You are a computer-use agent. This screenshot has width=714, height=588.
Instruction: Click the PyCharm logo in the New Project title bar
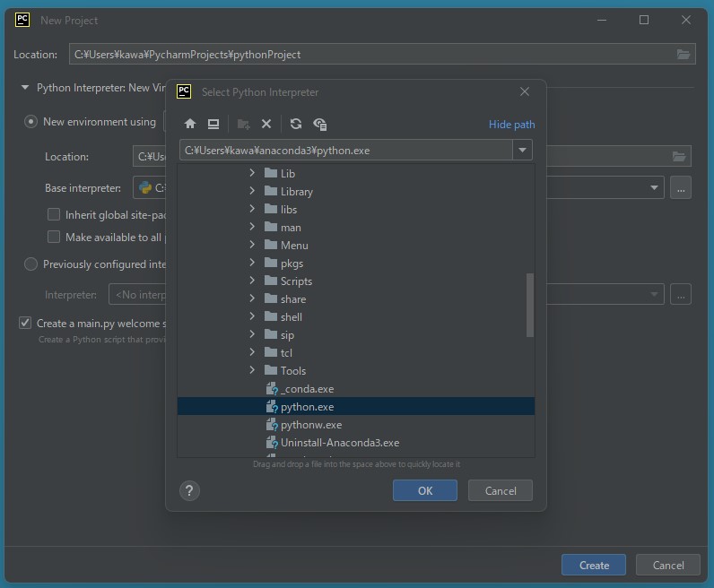click(x=22, y=20)
